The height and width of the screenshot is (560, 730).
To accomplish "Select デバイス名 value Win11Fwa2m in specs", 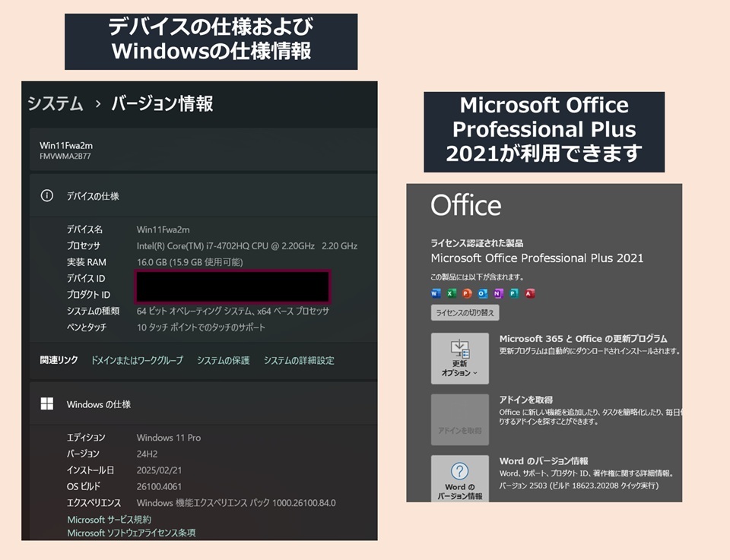I will [163, 229].
